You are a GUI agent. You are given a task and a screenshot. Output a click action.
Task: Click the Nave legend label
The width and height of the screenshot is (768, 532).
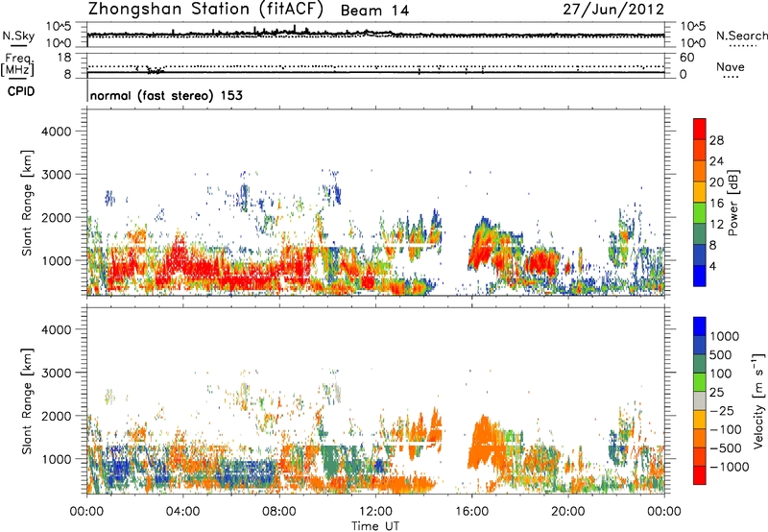(731, 67)
